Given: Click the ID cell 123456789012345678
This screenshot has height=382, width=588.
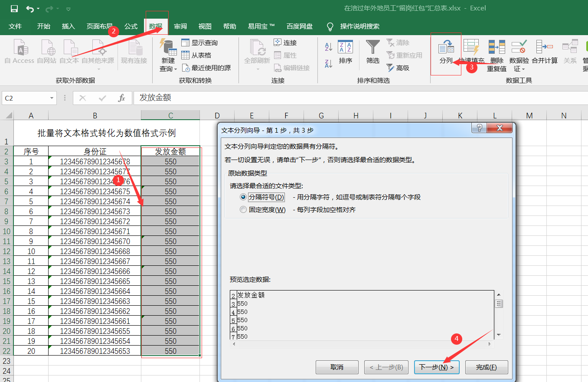Looking at the screenshot, I should 95,162.
